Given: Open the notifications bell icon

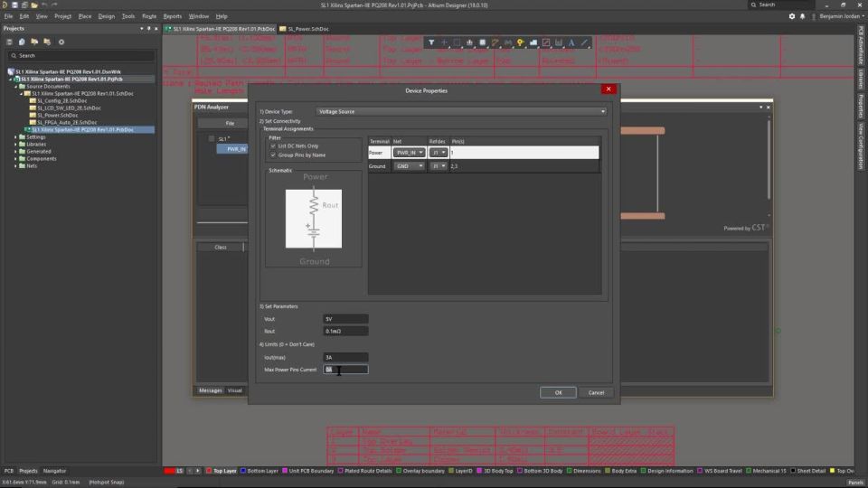Looking at the screenshot, I should pyautogui.click(x=802, y=16).
